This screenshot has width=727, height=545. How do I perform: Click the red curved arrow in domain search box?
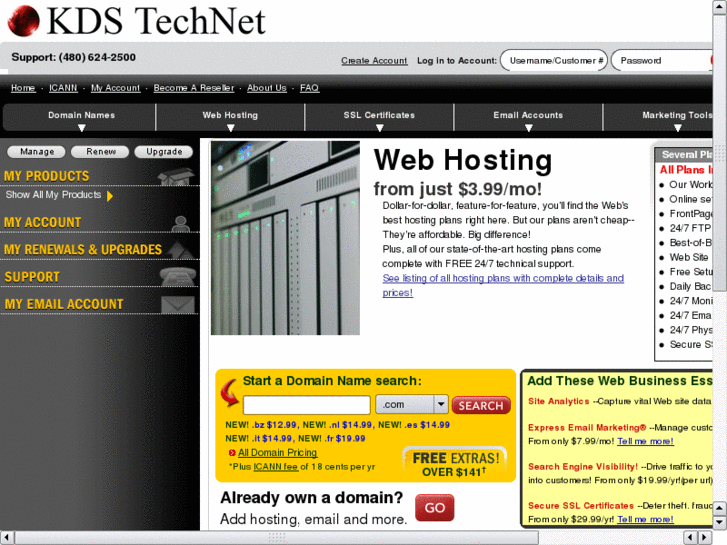pos(230,393)
